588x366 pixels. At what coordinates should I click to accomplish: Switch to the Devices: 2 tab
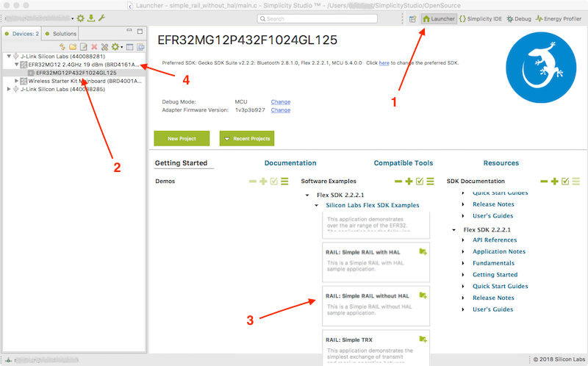(21, 34)
